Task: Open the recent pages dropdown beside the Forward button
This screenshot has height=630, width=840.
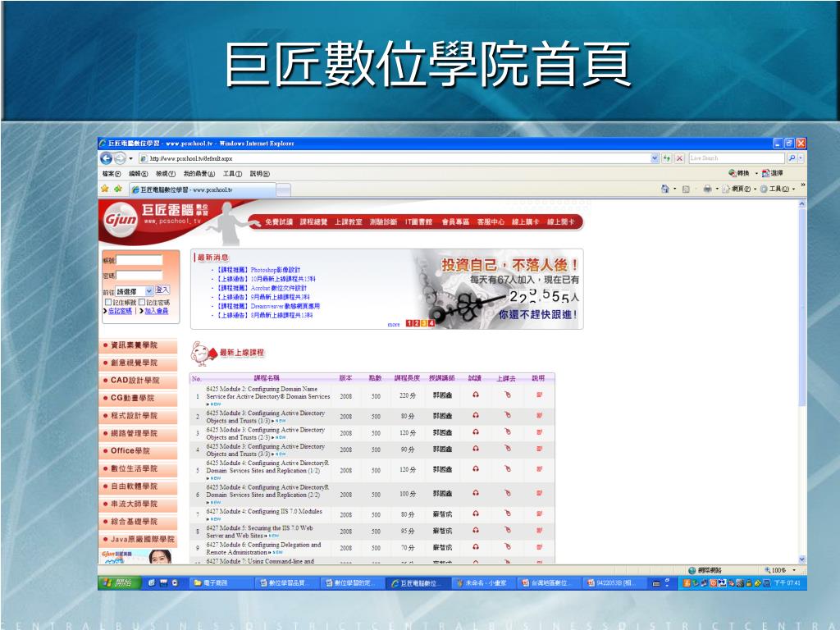Action: (130, 158)
